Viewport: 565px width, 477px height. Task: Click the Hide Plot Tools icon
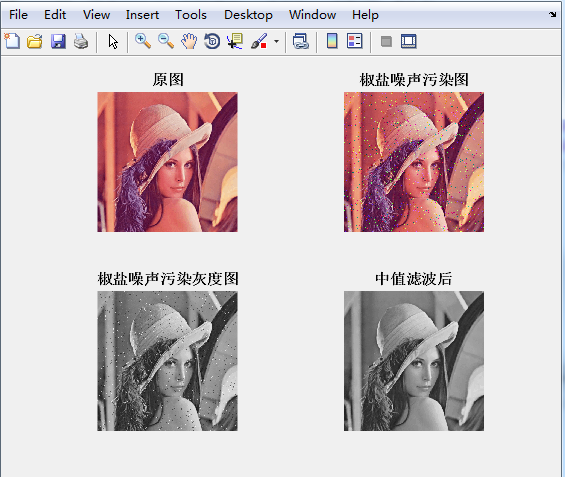(386, 41)
